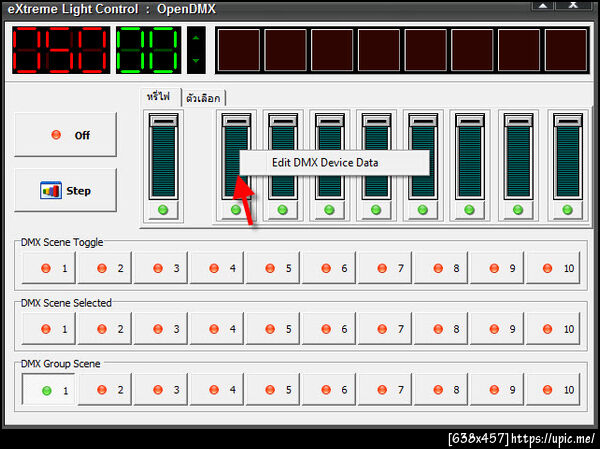
Task: Switch to the ตัวเลือก tab
Action: [203, 98]
